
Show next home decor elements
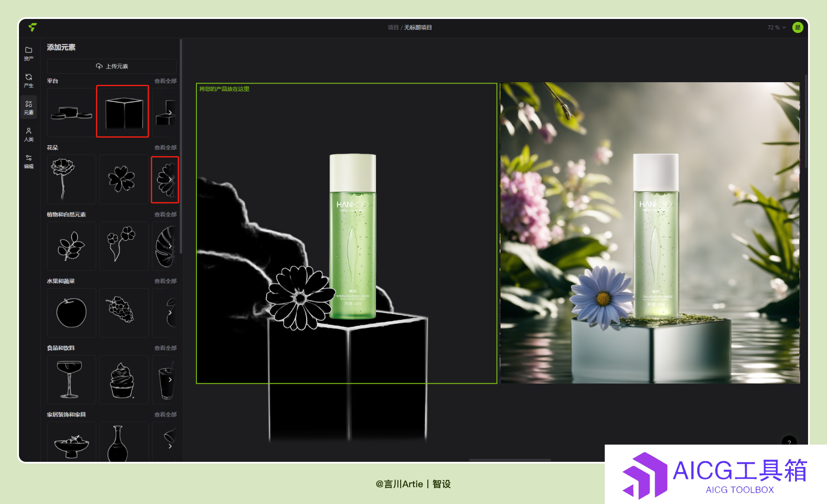[x=170, y=446]
